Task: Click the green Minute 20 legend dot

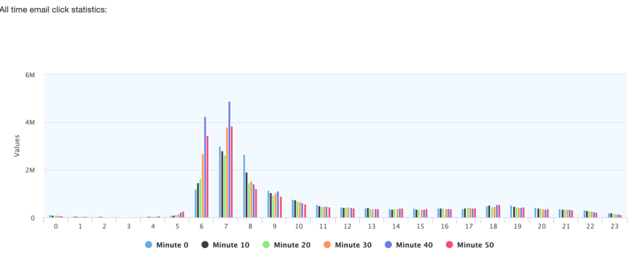Action: 266,245
